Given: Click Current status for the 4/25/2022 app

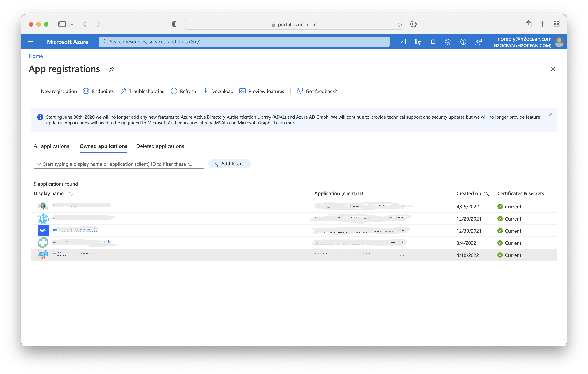Looking at the screenshot, I should [x=509, y=207].
